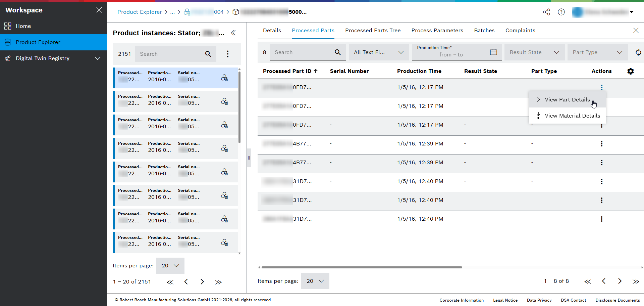The height and width of the screenshot is (306, 644).
Task: Click product instances search magnifier icon
Action: click(x=208, y=54)
